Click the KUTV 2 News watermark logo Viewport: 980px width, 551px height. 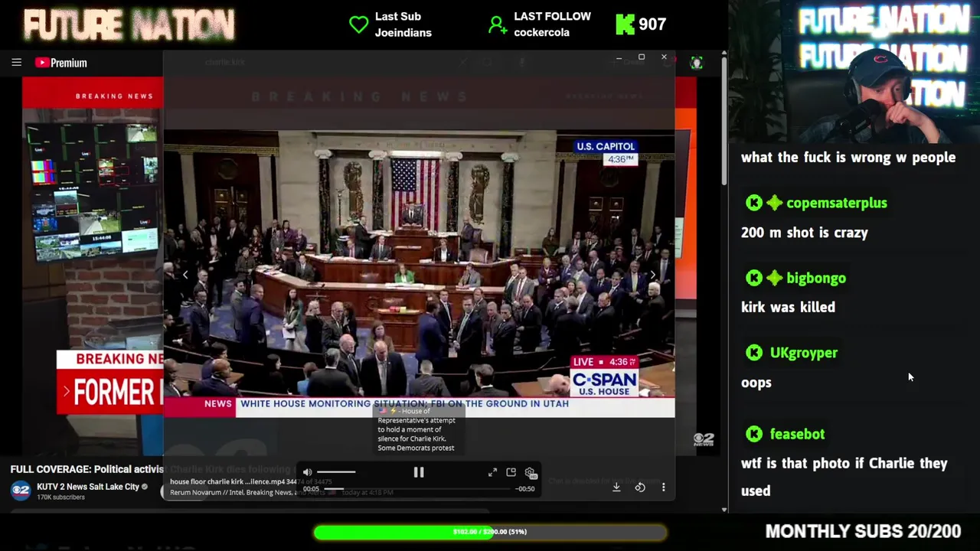704,439
